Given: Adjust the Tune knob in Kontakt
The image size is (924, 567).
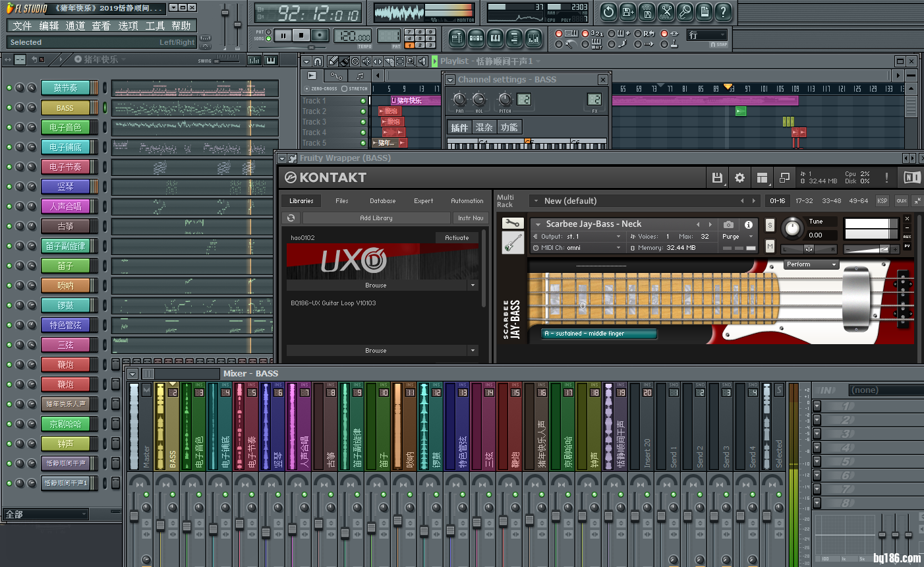Looking at the screenshot, I should 792,229.
